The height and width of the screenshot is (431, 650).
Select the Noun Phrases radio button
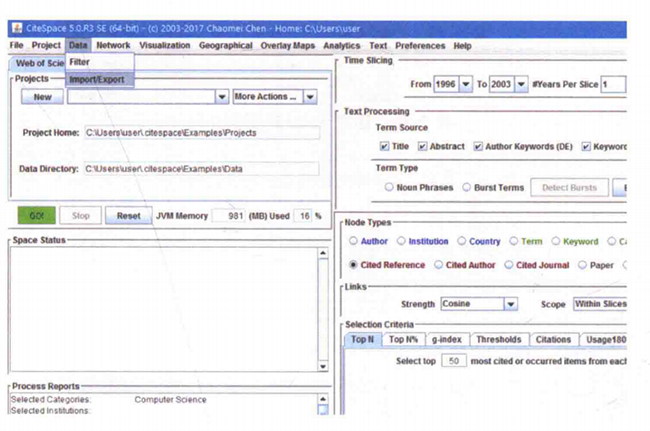[x=389, y=187]
